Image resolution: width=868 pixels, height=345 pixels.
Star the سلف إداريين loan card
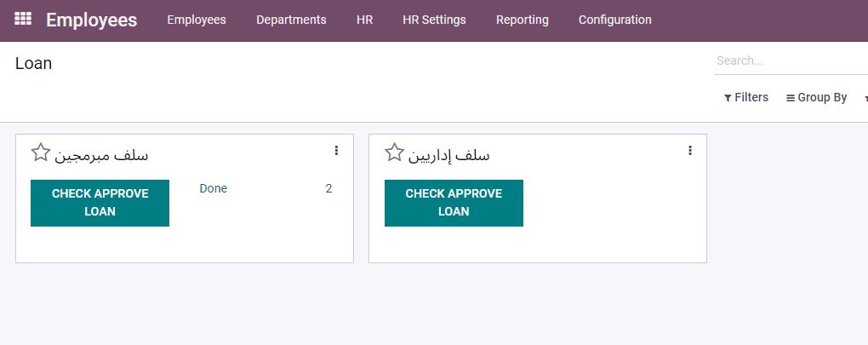click(x=394, y=152)
